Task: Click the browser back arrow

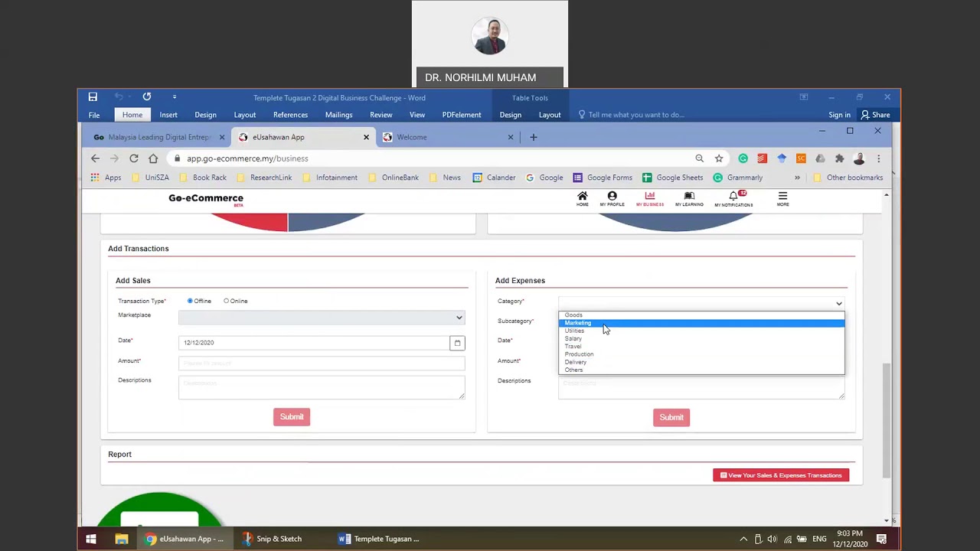Action: (95, 158)
